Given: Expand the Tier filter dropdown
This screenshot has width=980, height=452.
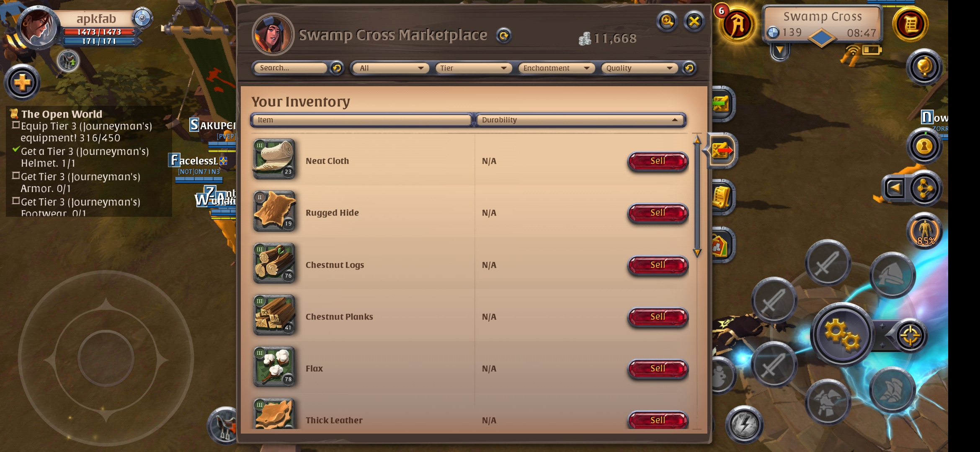Looking at the screenshot, I should pos(473,68).
